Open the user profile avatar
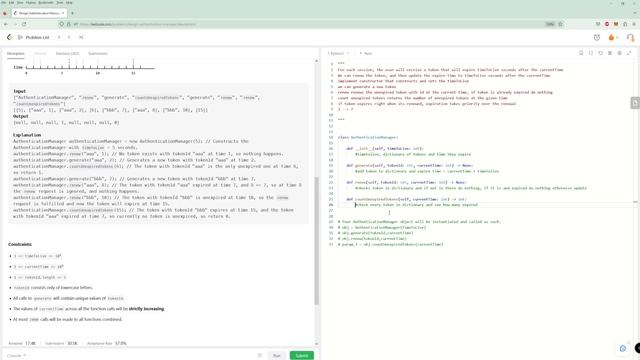Image resolution: width=640 pixels, height=360 pixels. pos(630,38)
